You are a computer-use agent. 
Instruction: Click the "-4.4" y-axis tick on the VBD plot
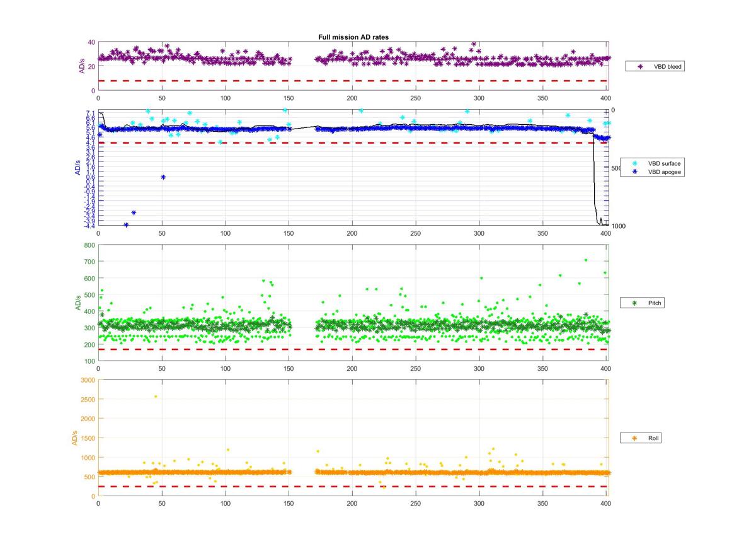click(91, 226)
